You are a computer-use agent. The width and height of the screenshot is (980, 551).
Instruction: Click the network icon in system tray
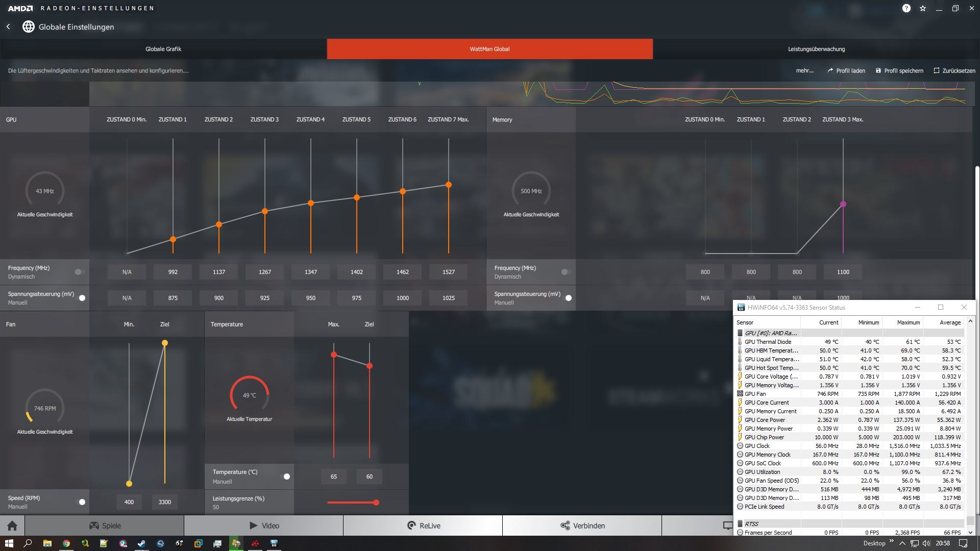(915, 543)
